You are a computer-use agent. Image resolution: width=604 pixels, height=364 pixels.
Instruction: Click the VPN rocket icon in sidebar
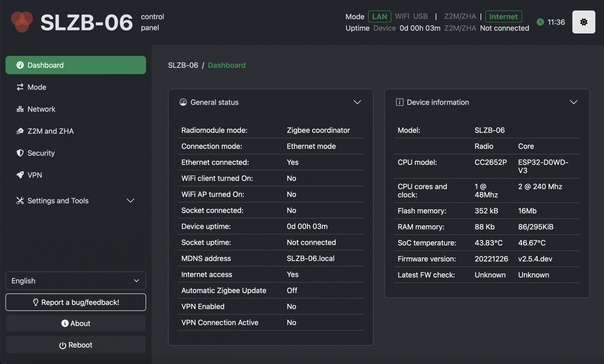point(20,175)
